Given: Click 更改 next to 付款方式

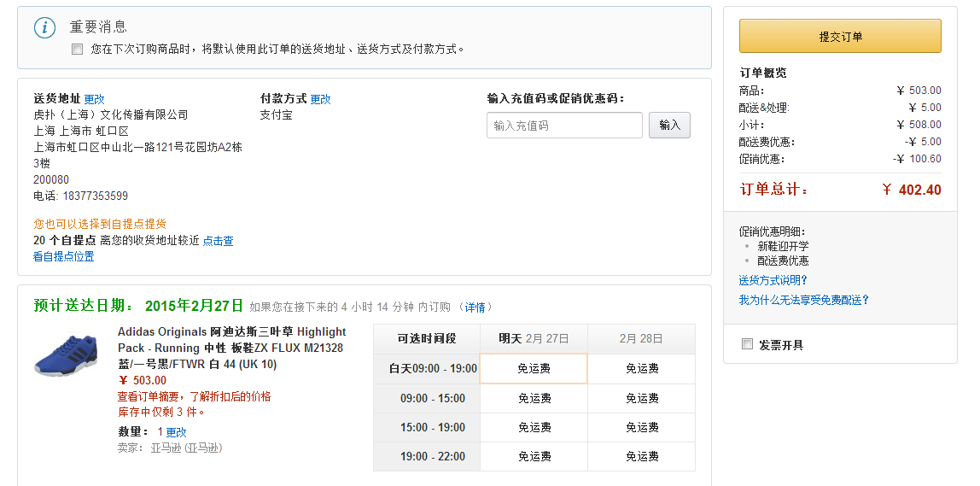Looking at the screenshot, I should click(x=321, y=99).
